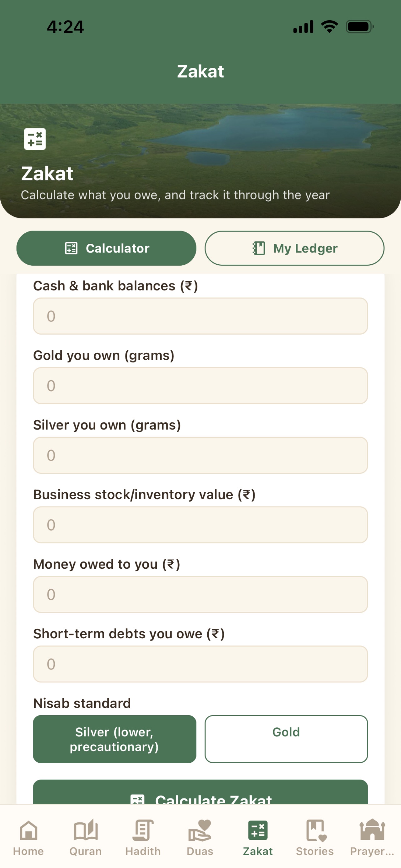Viewport: 401px width, 868px height.
Task: Open the Prayer mosque icon
Action: click(x=372, y=830)
